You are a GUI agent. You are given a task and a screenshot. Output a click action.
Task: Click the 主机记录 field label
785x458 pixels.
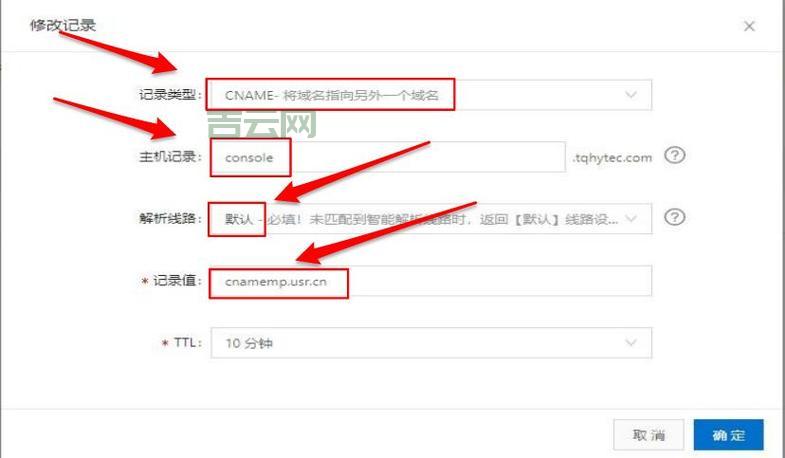click(x=170, y=157)
